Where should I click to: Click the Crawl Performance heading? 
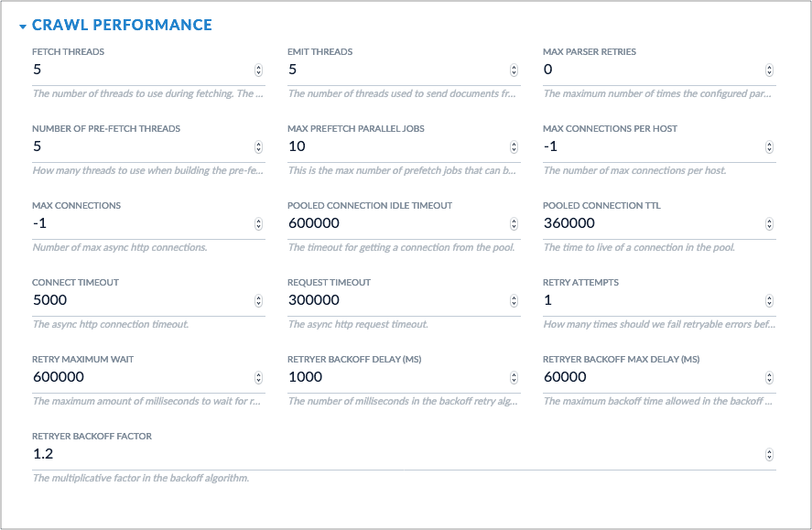coord(121,25)
